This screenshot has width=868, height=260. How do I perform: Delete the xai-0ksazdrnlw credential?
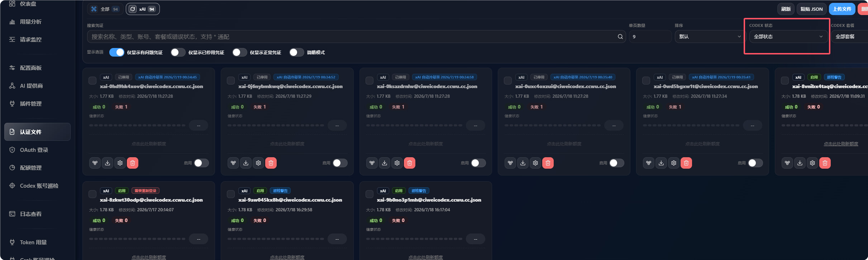click(410, 163)
